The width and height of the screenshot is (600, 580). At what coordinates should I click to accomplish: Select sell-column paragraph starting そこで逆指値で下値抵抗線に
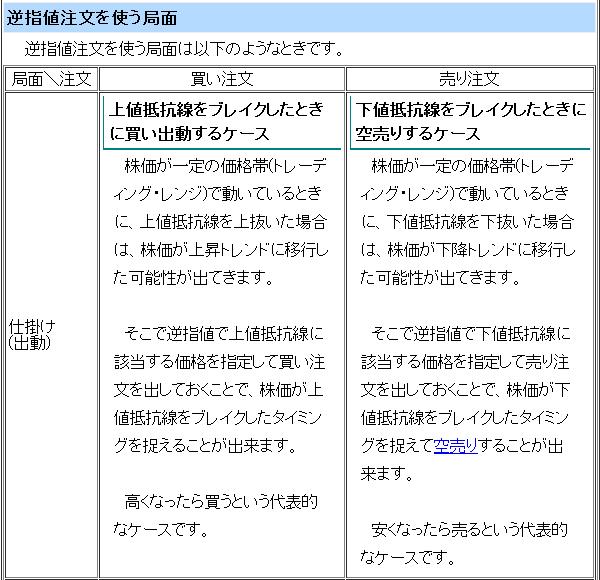point(466,404)
